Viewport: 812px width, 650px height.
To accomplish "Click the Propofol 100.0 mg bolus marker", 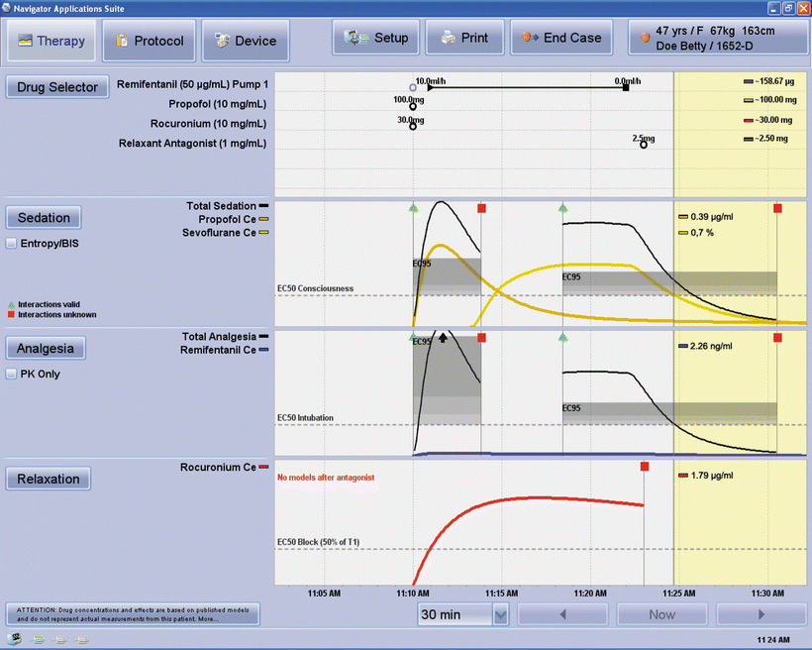I will pos(413,106).
